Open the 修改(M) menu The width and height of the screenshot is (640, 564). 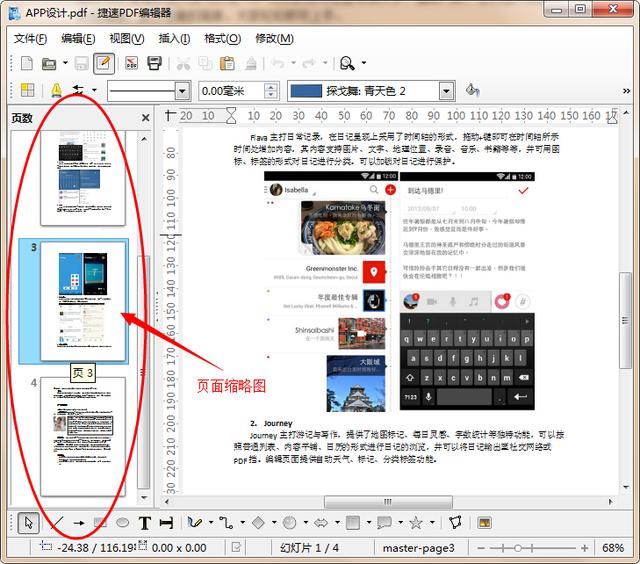click(x=274, y=39)
